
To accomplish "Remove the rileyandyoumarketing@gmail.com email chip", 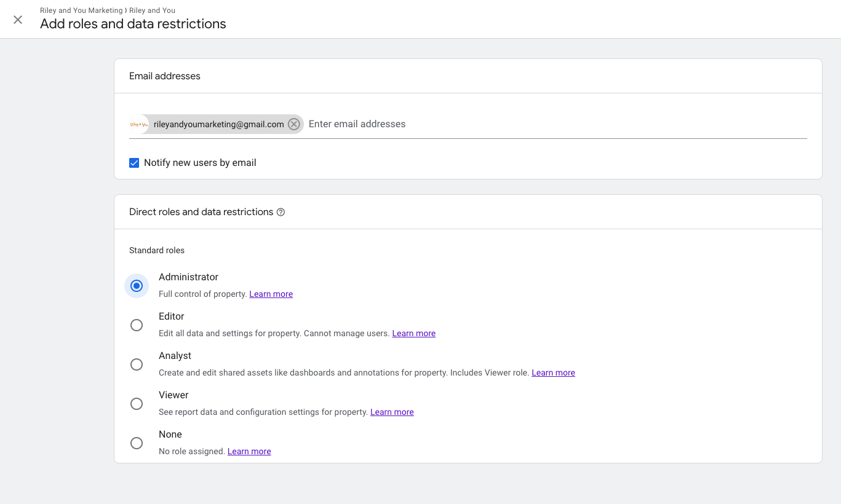I will click(294, 124).
